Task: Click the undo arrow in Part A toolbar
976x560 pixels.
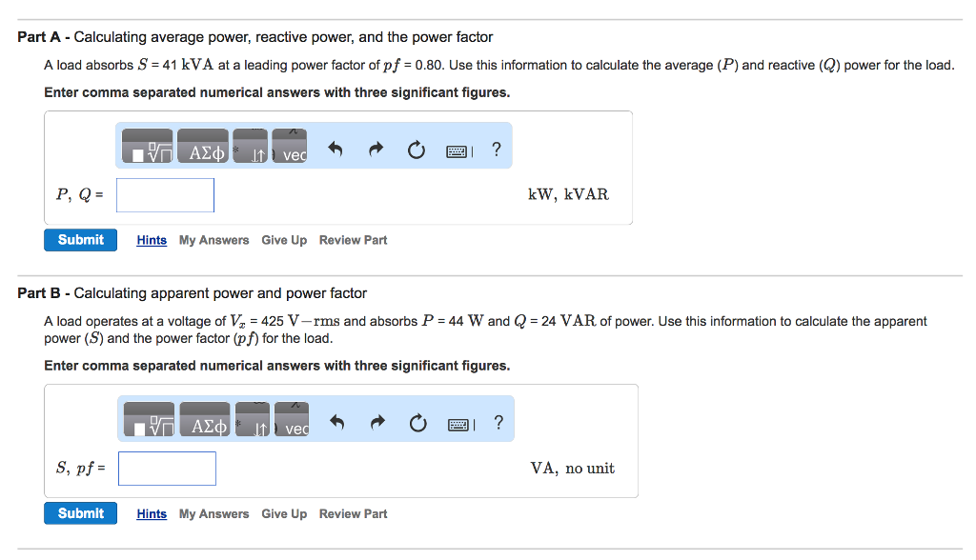Action: click(336, 148)
